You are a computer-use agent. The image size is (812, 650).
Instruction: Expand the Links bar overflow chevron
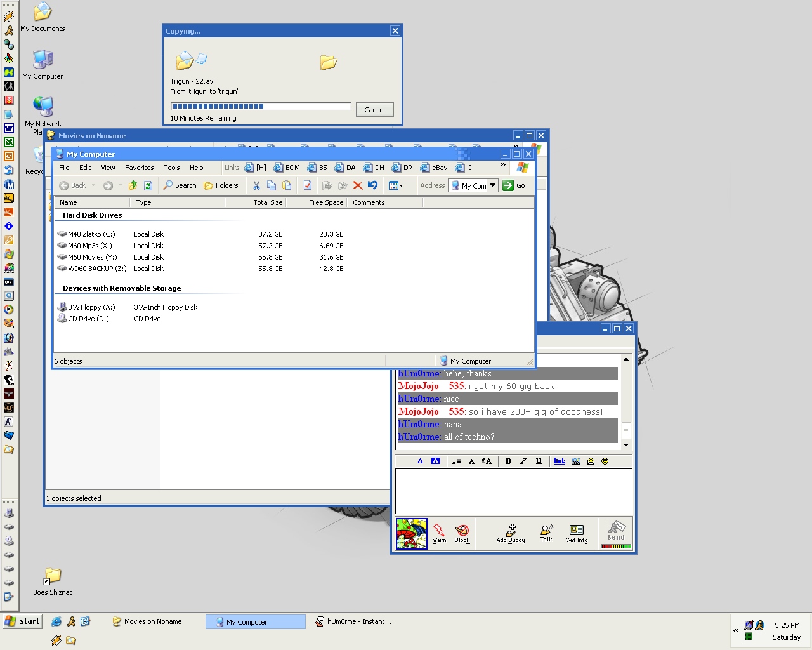click(503, 166)
